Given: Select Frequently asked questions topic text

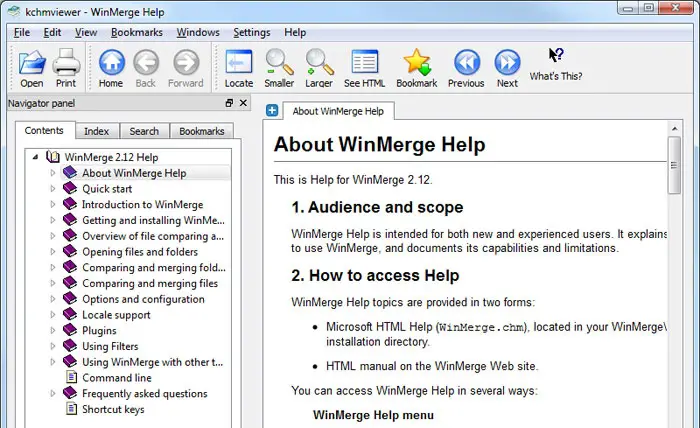Looking at the screenshot, I should click(145, 394).
